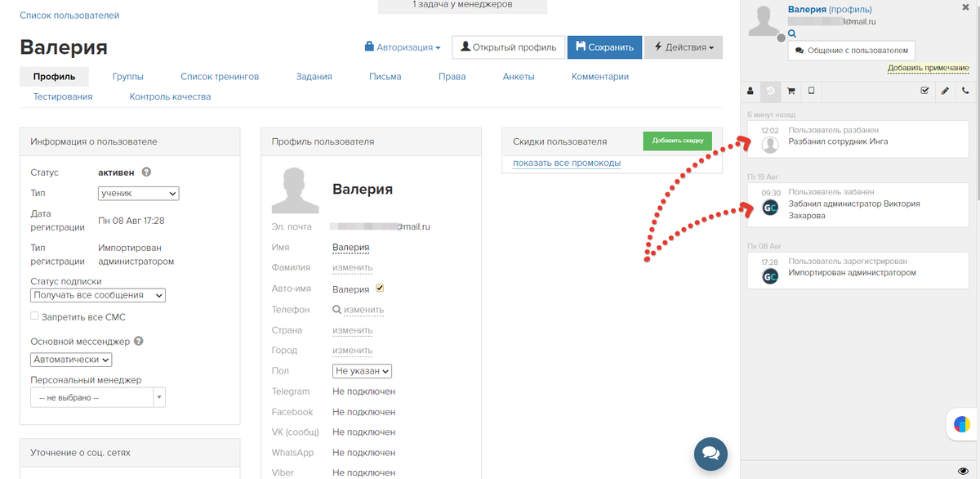
Task: Click the показать все промокоды link
Action: [567, 163]
